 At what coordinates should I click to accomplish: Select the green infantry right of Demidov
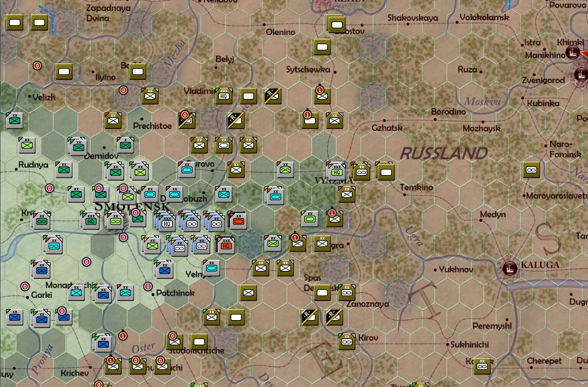click(125, 145)
